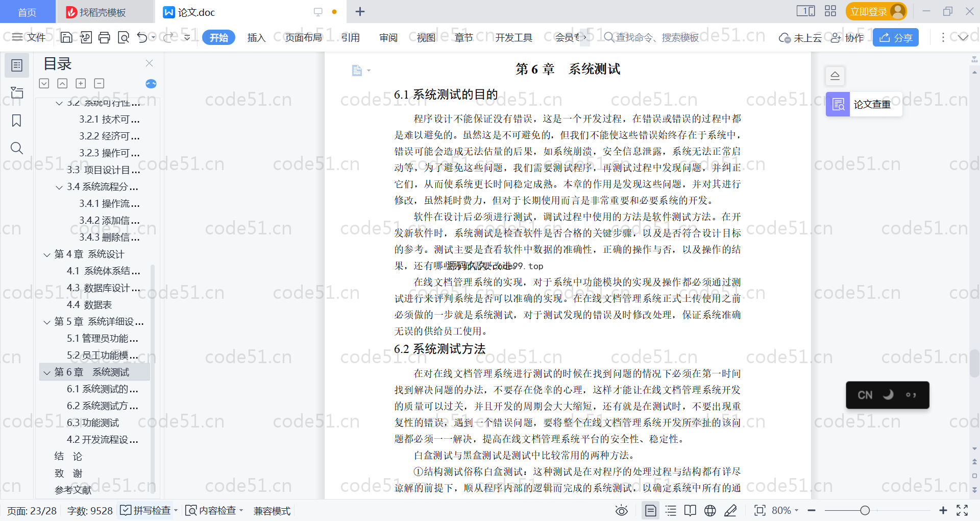Open the outline panel icon in sidebar
This screenshot has width=980, height=521.
(x=17, y=65)
